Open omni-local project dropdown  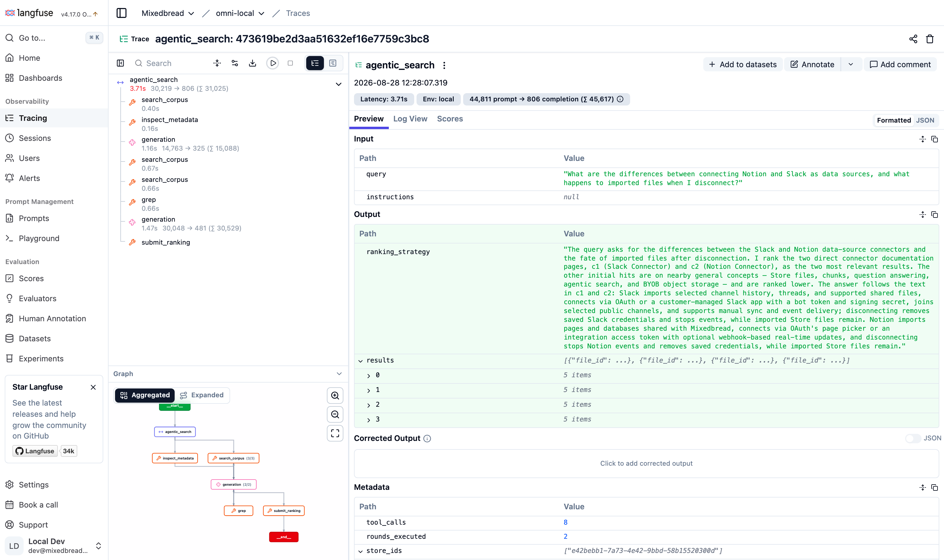(x=240, y=13)
